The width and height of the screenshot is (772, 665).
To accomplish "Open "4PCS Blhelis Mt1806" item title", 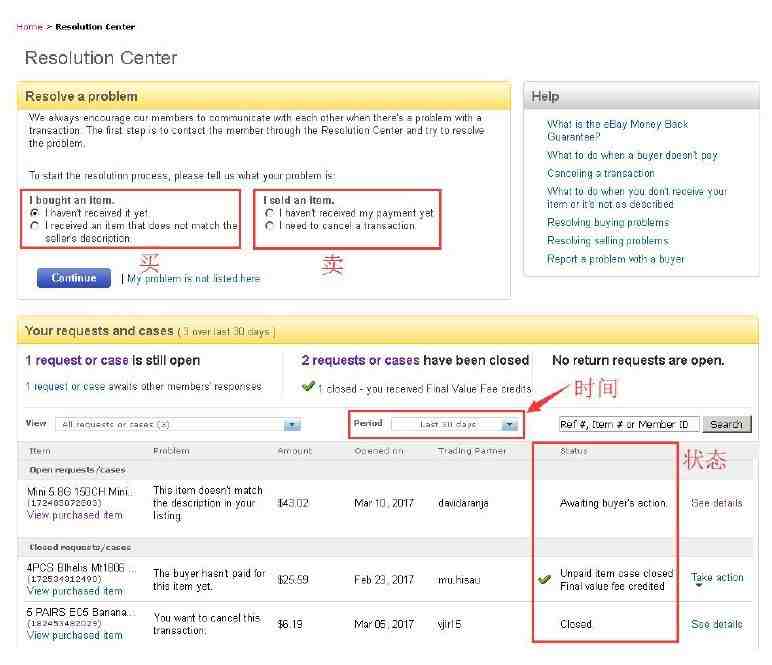I will [x=81, y=568].
